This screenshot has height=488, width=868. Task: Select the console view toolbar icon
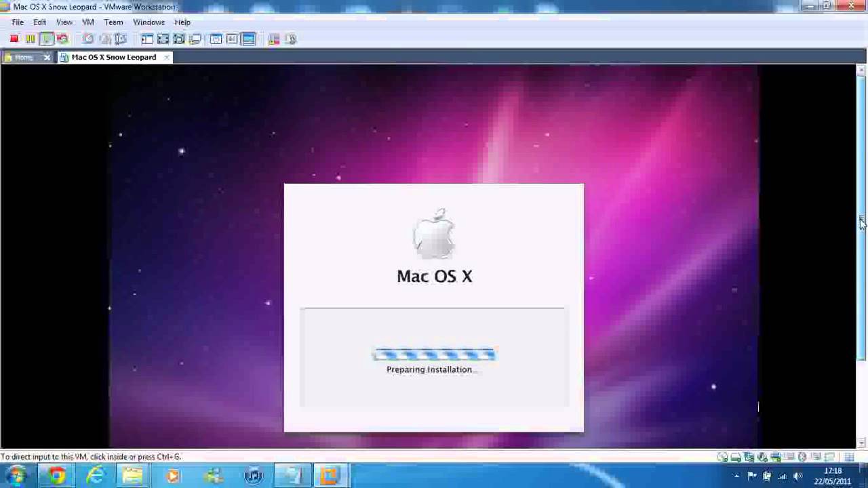[248, 39]
